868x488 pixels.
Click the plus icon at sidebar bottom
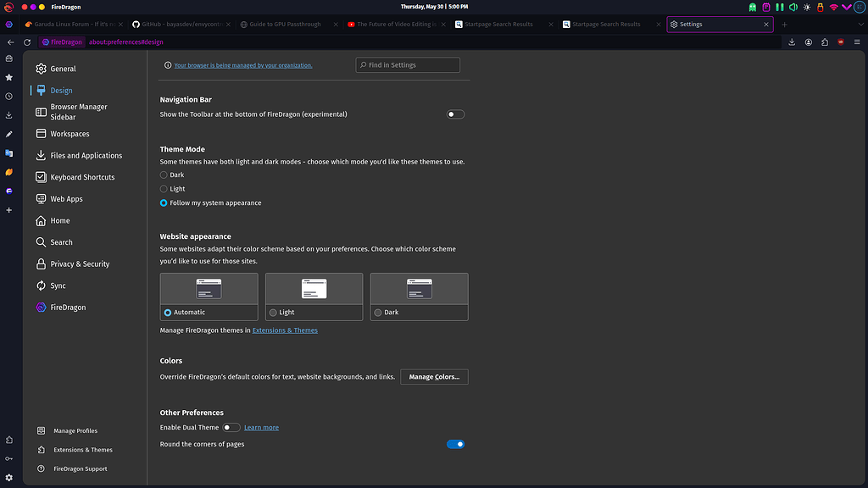click(8, 210)
